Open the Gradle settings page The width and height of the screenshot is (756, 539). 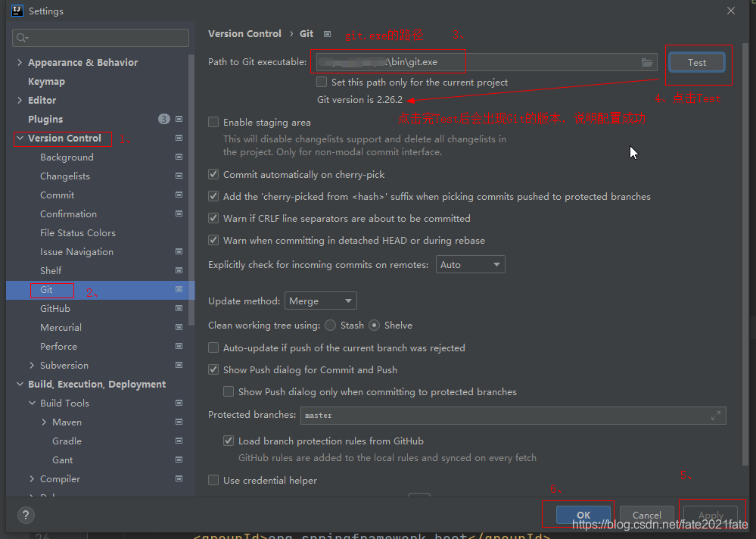[67, 441]
